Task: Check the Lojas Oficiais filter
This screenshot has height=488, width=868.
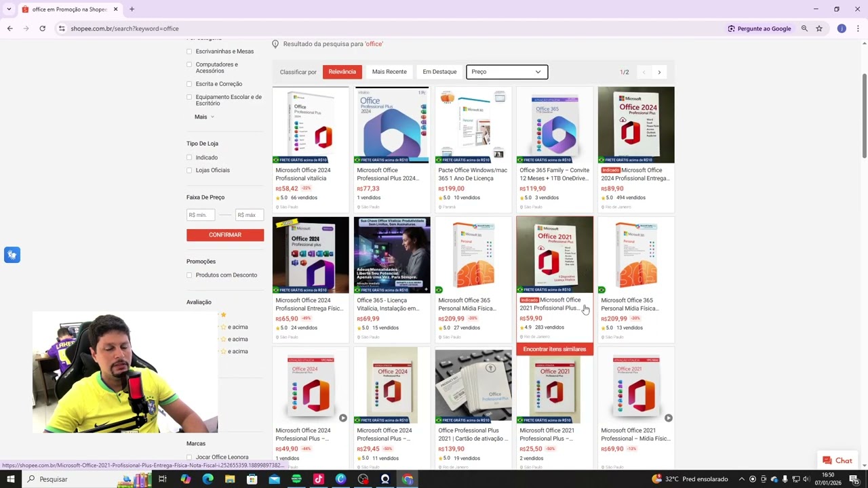Action: tap(189, 170)
